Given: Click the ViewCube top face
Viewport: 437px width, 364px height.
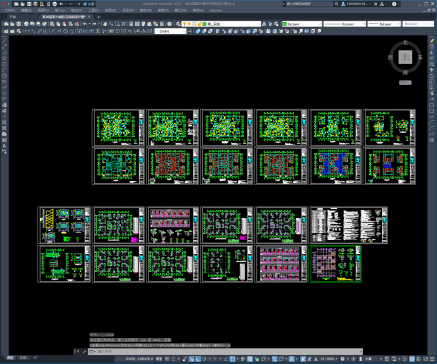Looking at the screenshot, I should tap(405, 57).
